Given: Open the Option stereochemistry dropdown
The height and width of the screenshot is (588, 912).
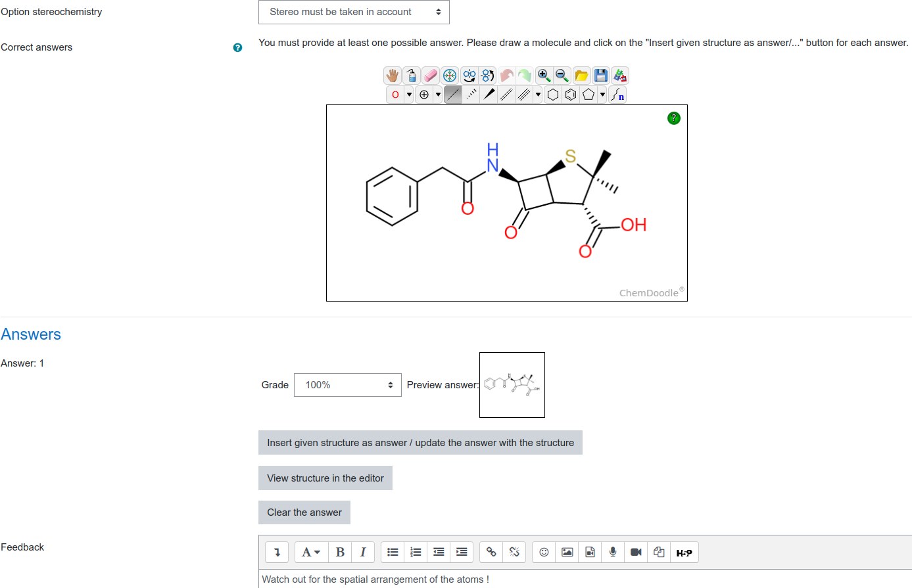Looking at the screenshot, I should point(354,12).
